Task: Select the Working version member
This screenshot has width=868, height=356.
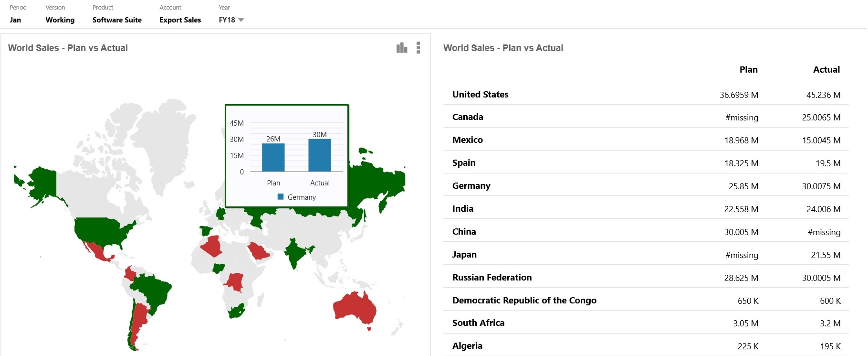Action: [60, 20]
